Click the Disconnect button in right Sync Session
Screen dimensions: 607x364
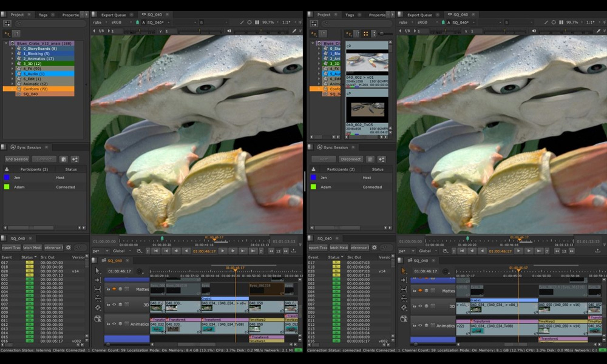[x=351, y=159]
